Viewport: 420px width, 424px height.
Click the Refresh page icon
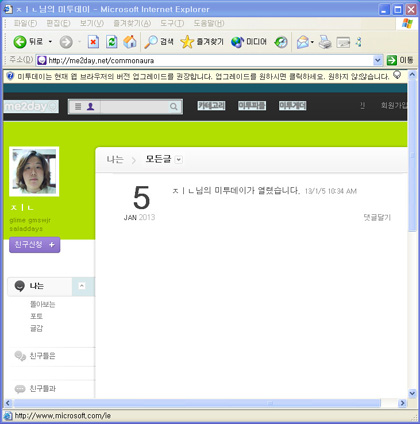click(x=111, y=42)
